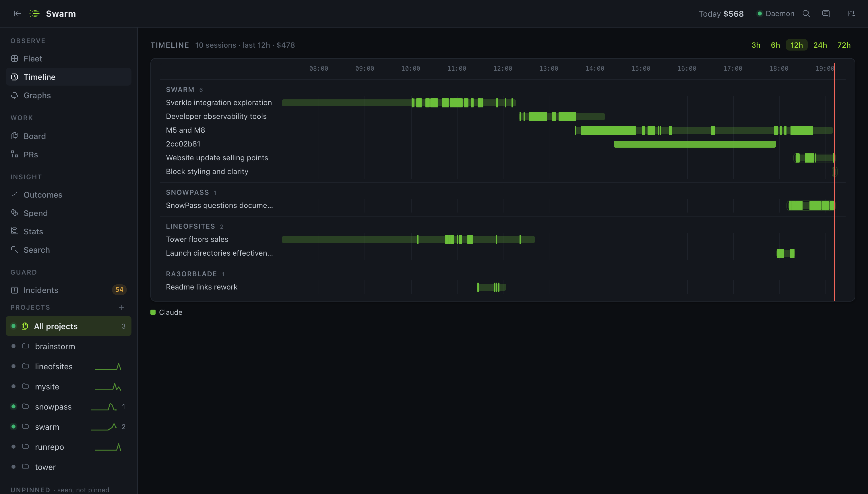Click the Stats chart icon

(14, 231)
